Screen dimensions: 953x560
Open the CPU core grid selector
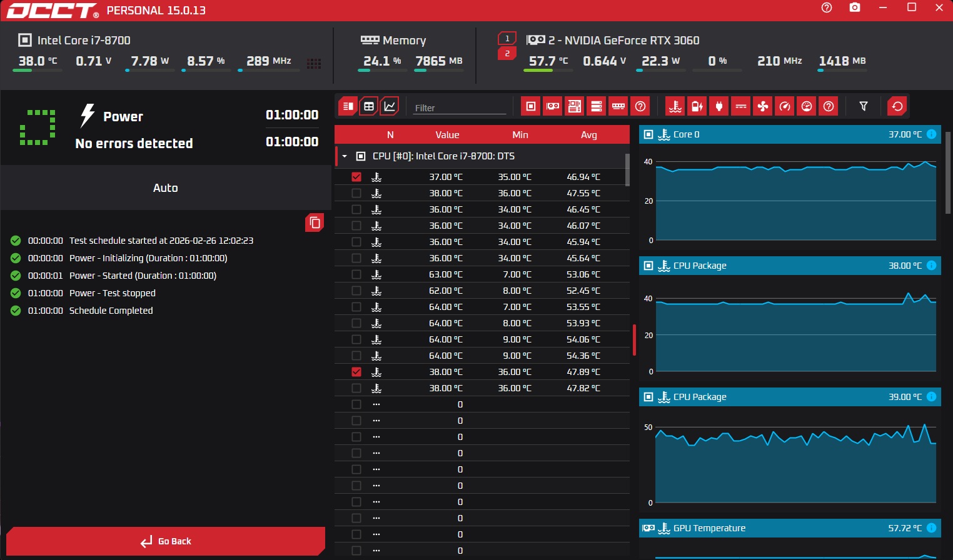pos(314,63)
